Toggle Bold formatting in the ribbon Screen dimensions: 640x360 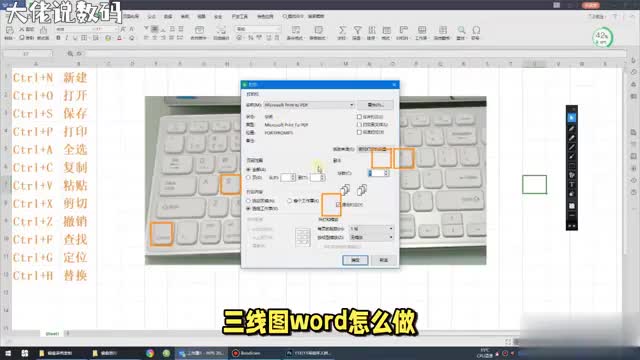[x=58, y=38]
